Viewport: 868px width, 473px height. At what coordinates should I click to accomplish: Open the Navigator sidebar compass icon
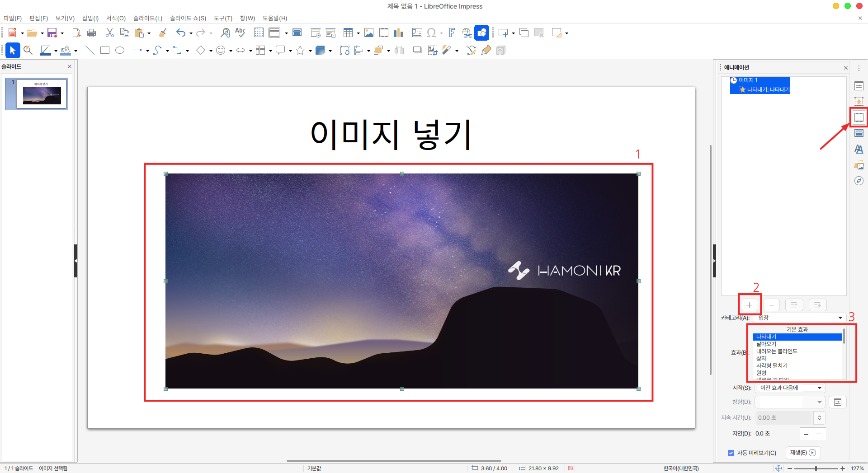(859, 181)
